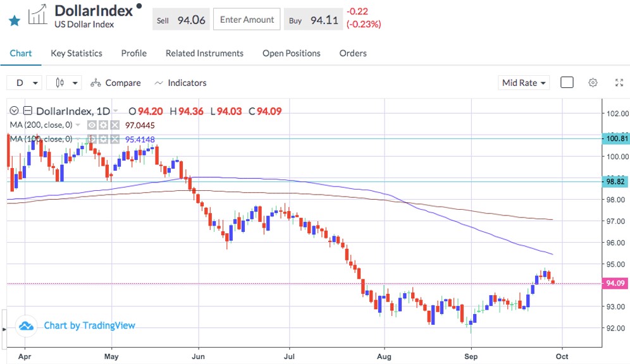Click the MA 100 value 95.4148
630x364 pixels.
(x=140, y=139)
